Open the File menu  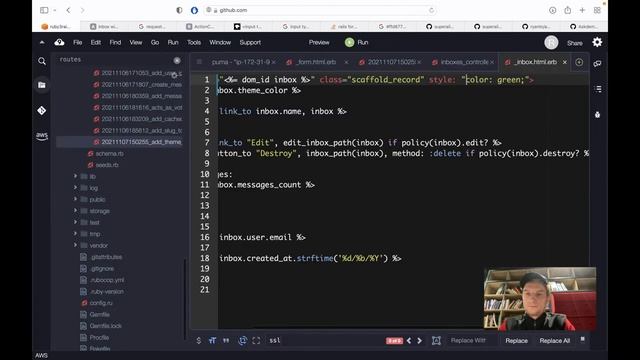(x=78, y=42)
